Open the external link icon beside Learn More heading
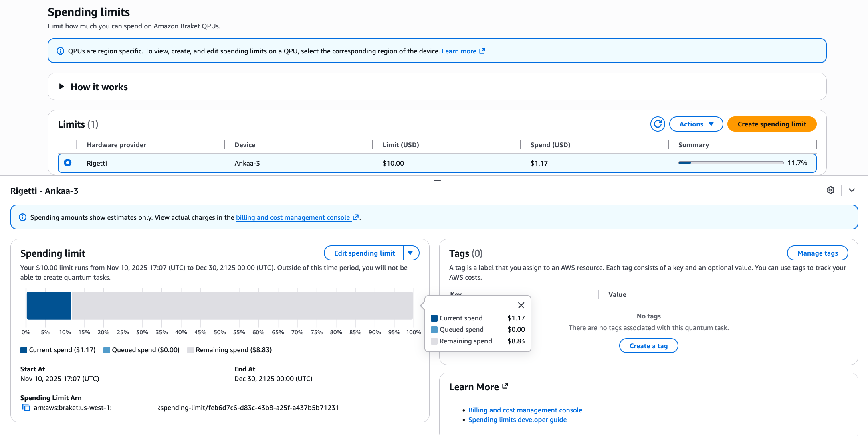Viewport: 868px width, 436px height. coord(505,386)
